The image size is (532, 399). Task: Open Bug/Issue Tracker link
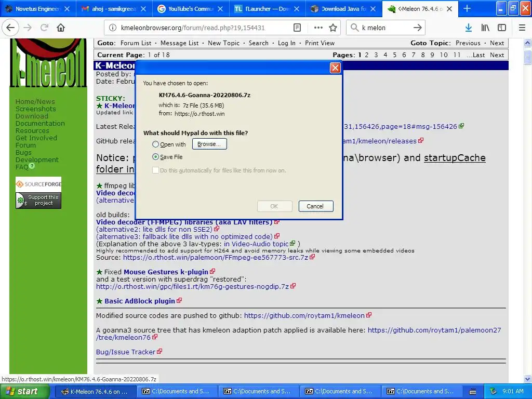126,352
